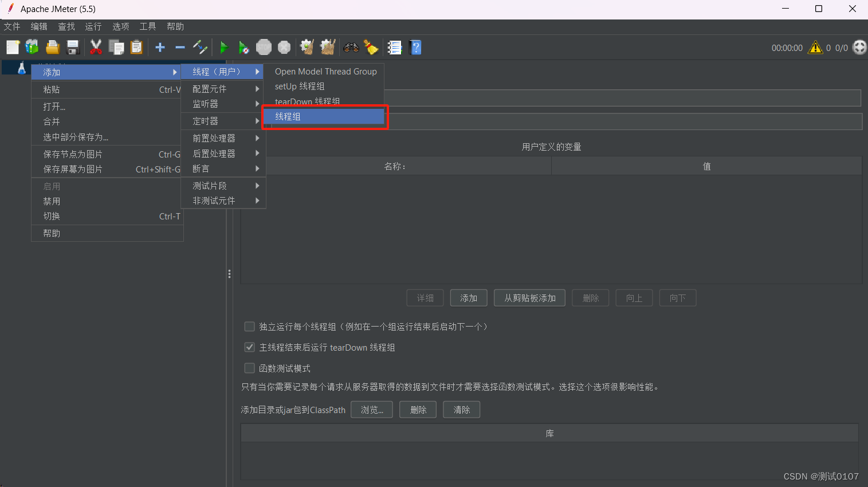The width and height of the screenshot is (868, 487).
Task: Click the 浏览... button for ClassPath
Action: pos(372,410)
